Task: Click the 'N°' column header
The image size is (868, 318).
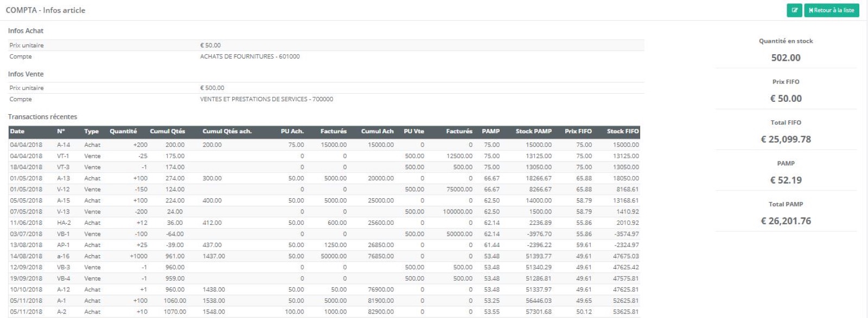Action: tap(61, 131)
